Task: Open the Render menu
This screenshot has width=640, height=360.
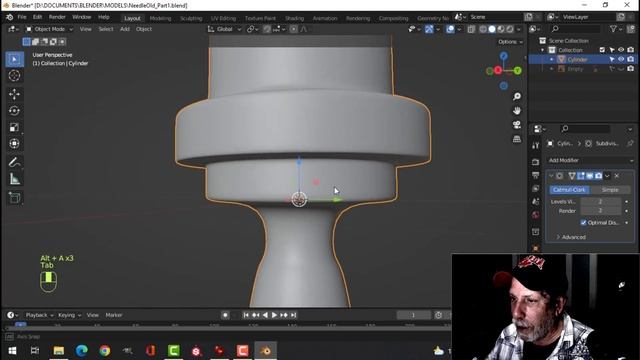Action: [57, 17]
